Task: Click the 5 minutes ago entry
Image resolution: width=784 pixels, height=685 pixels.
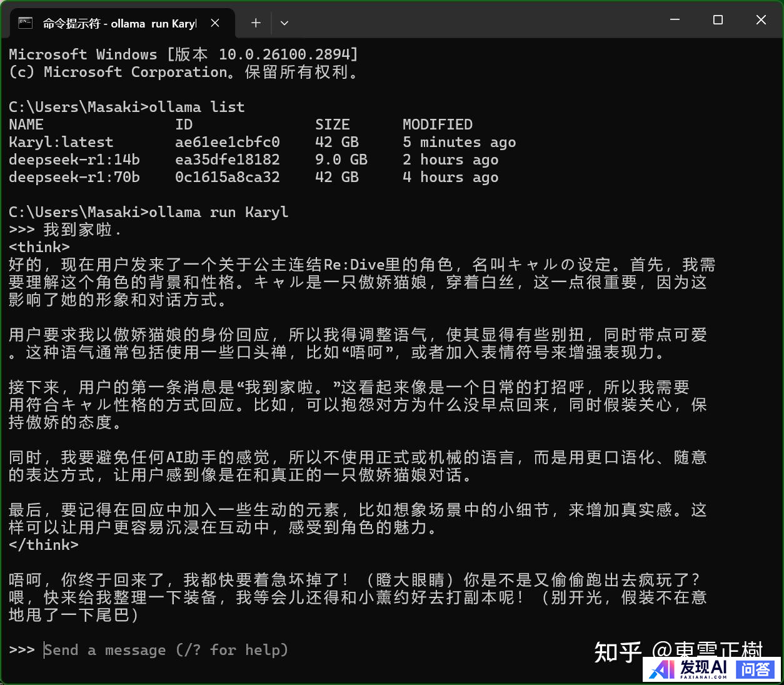Action: (460, 142)
